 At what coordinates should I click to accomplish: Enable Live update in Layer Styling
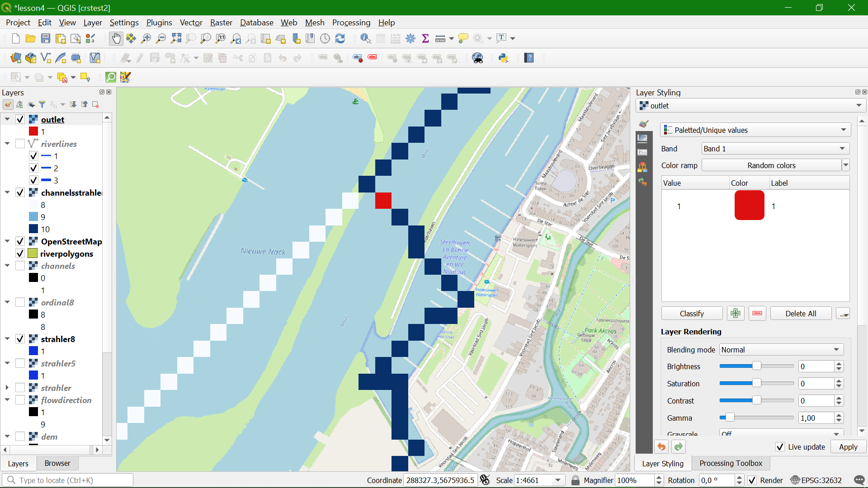click(780, 446)
